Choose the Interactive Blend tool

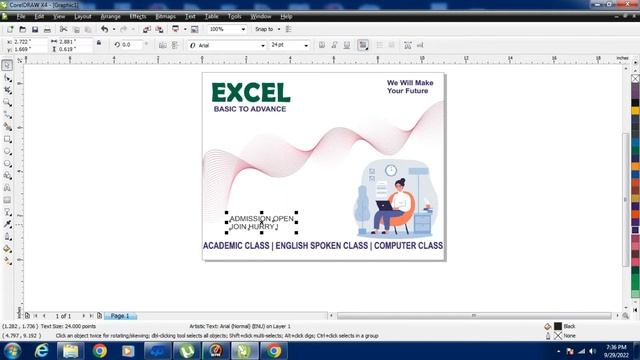pyautogui.click(x=7, y=212)
